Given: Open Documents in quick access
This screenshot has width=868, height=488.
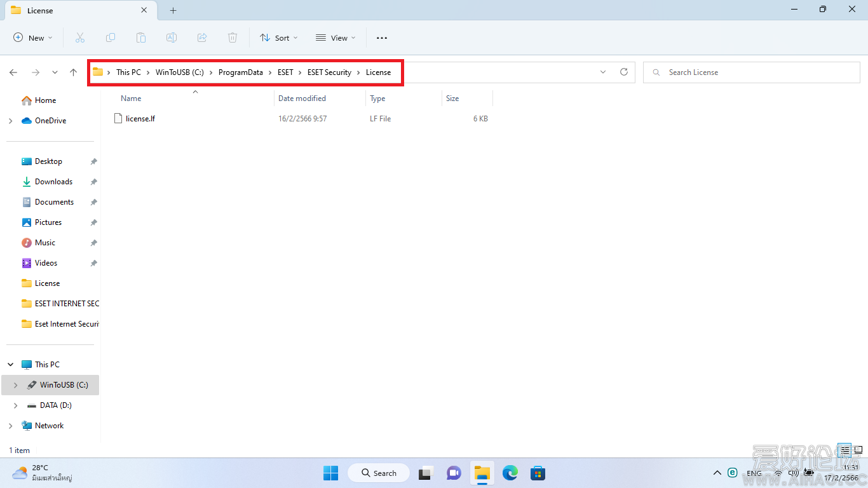Looking at the screenshot, I should 54,202.
